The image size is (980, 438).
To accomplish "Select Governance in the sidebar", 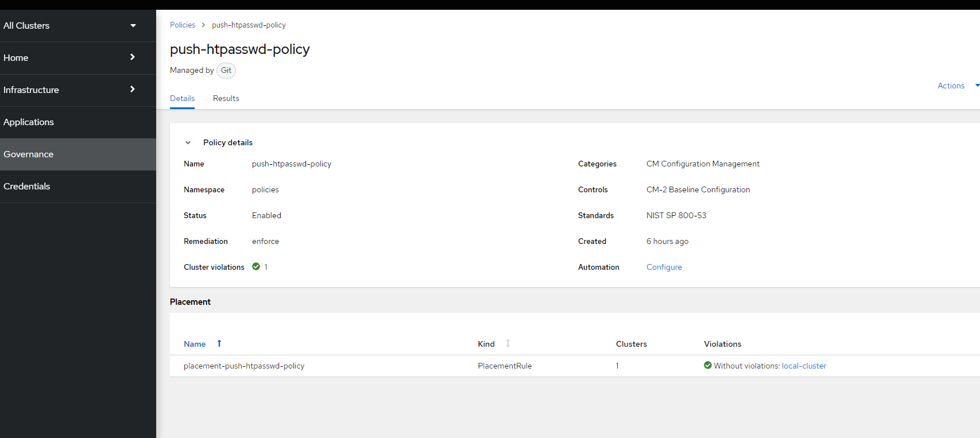I will (78, 154).
